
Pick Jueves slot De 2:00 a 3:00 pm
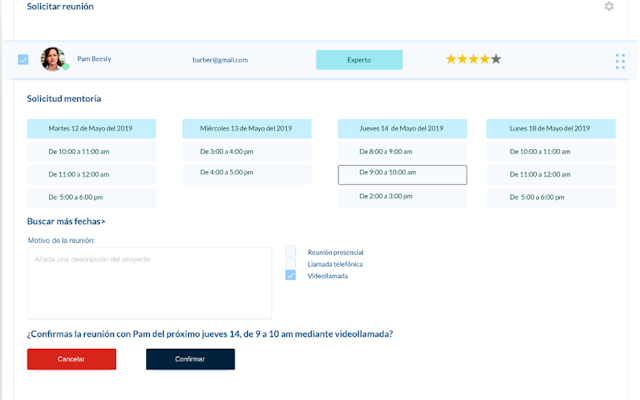coord(402,198)
